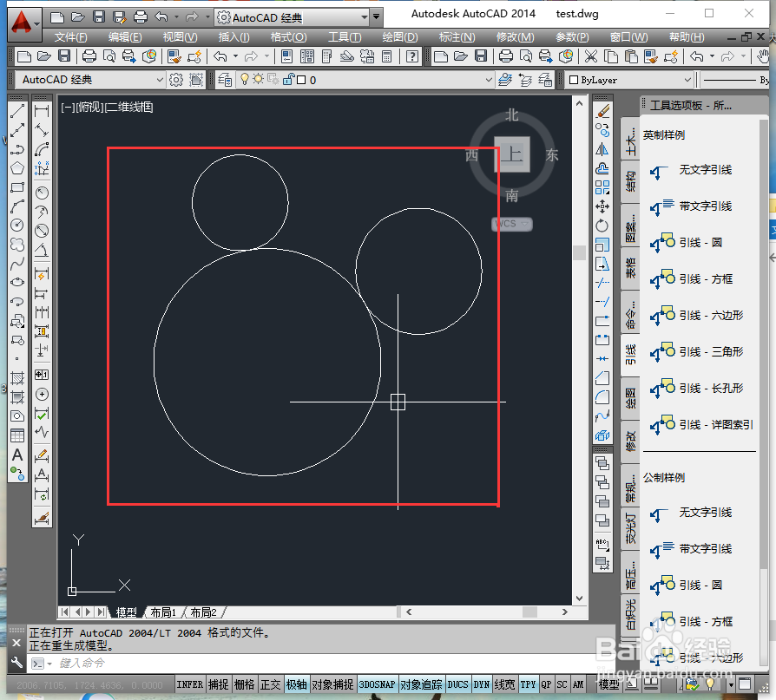Viewport: 776px width, 700px height.
Task: Open the workspace combo box in toolbar
Action: [x=89, y=80]
